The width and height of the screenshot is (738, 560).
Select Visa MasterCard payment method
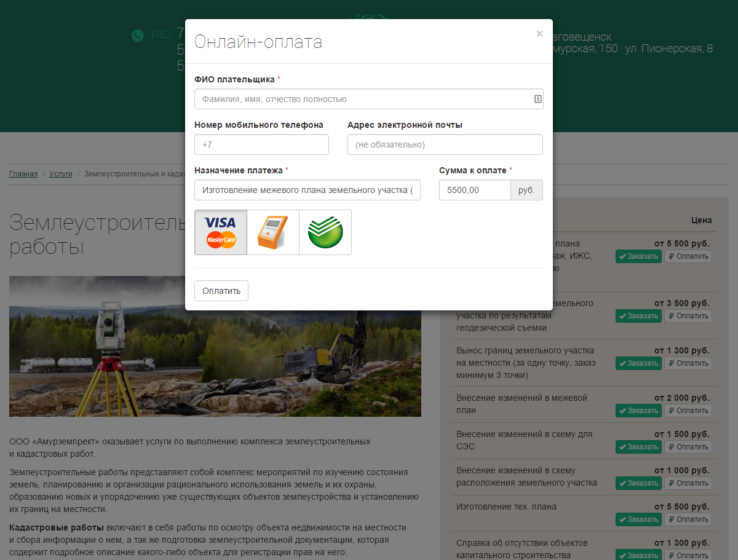(x=221, y=232)
